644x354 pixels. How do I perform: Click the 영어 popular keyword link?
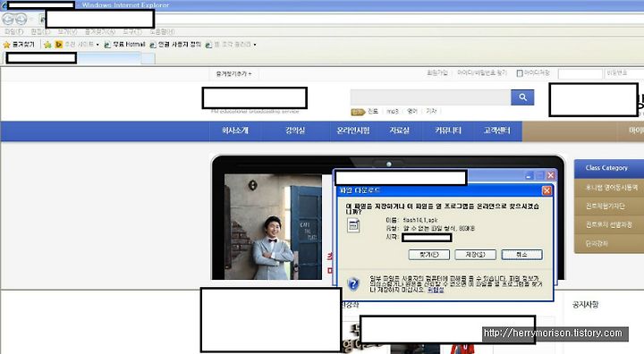[x=412, y=111]
